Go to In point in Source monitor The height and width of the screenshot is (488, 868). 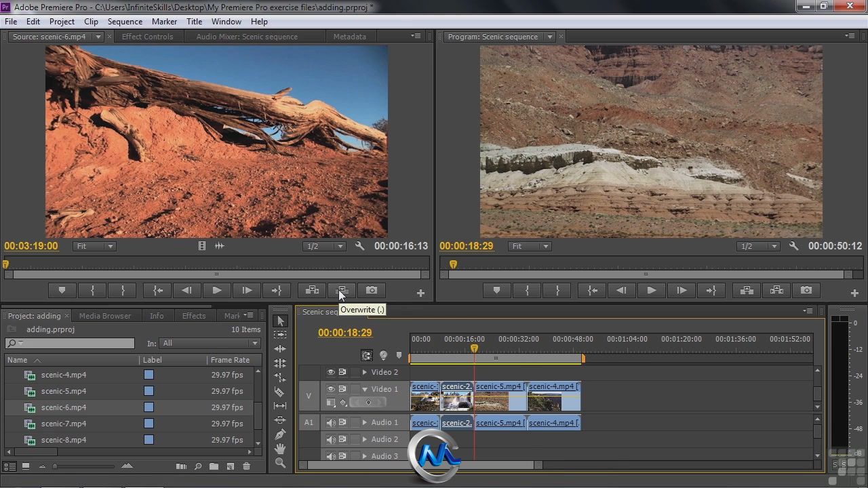157,290
